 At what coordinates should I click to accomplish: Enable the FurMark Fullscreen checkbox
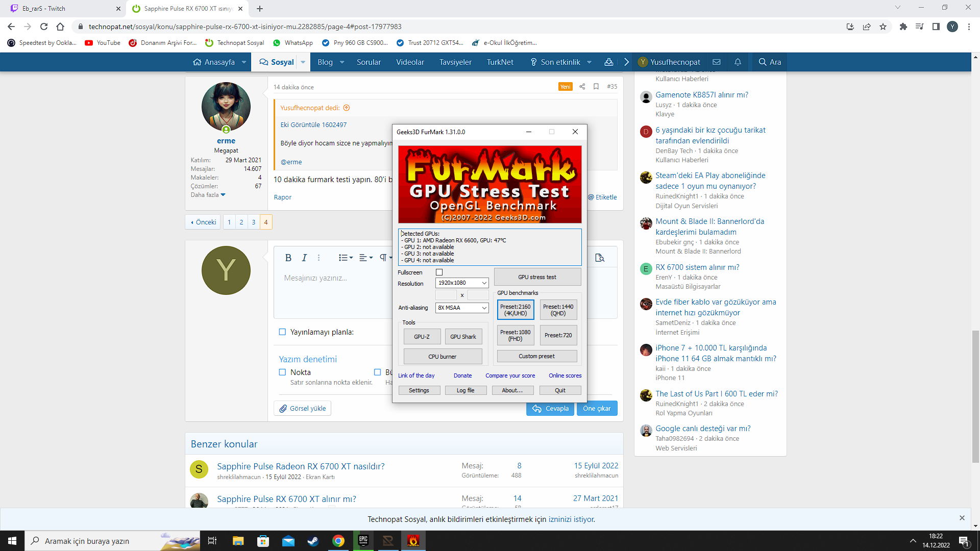(439, 272)
